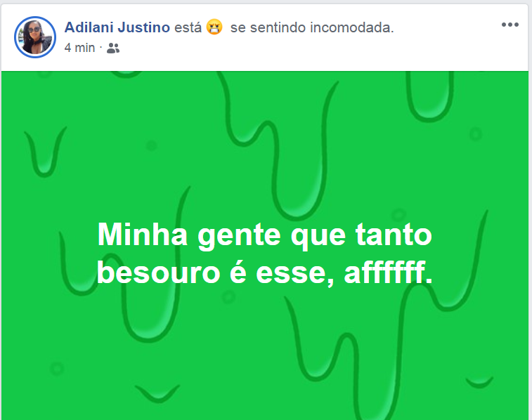Click the small bubble near top right
This screenshot has width=532, height=420.
tap(476, 134)
